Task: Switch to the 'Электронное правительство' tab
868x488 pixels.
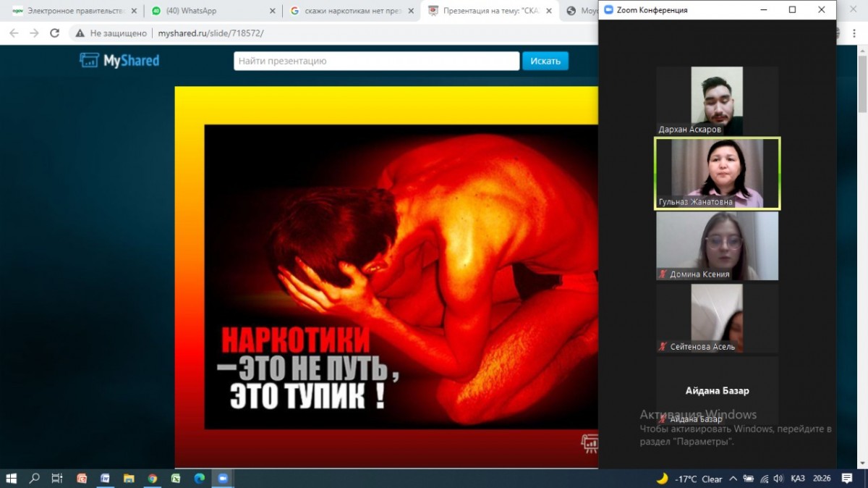Action: coord(69,11)
